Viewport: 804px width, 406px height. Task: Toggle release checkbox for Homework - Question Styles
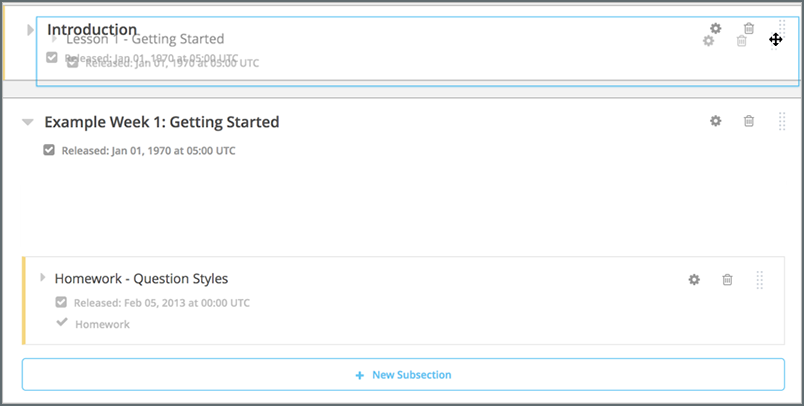(61, 302)
